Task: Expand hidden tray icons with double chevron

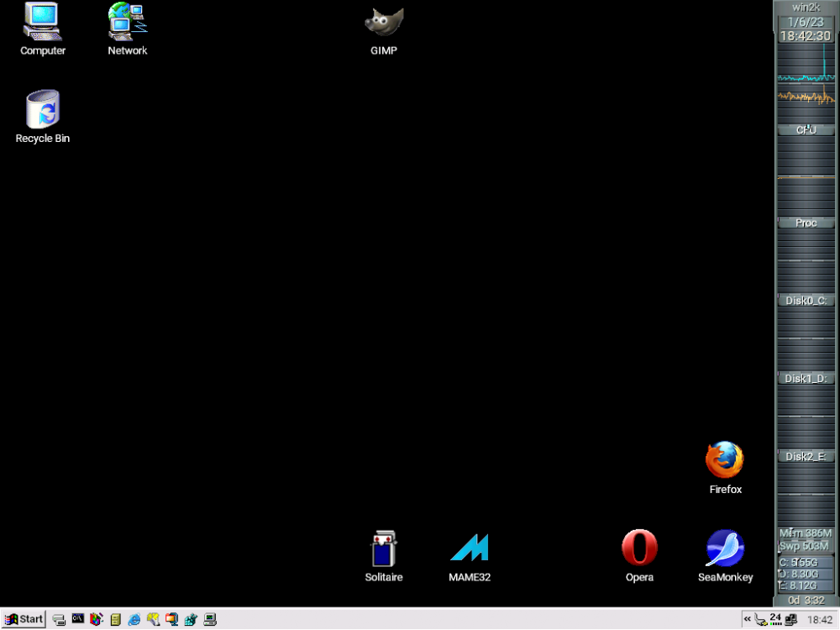Action: 747,619
